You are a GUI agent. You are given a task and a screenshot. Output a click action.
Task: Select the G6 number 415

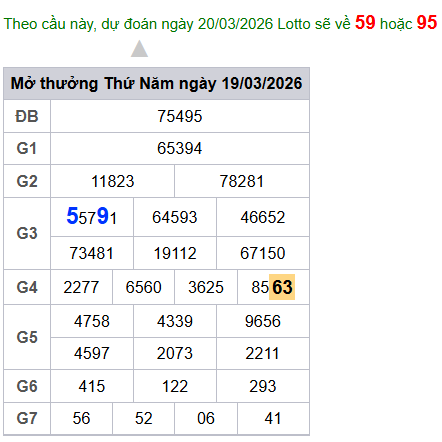92,386
